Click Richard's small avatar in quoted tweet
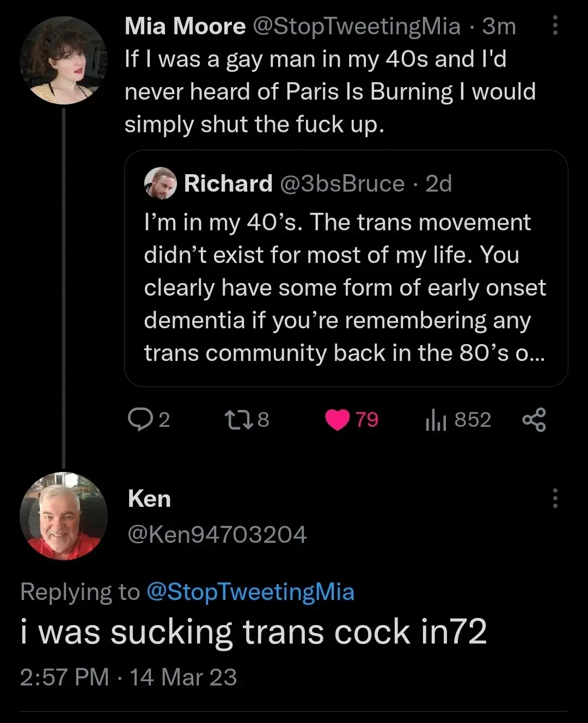 [161, 183]
